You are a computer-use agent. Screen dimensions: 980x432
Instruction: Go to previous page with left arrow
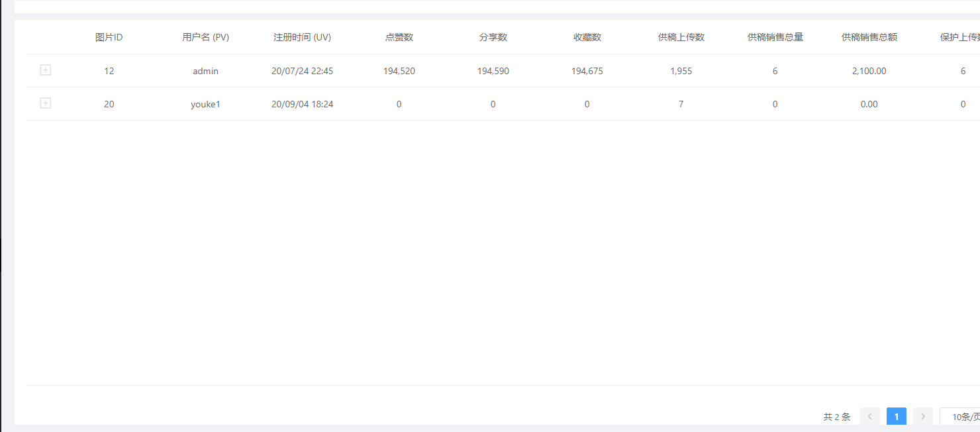pos(869,416)
